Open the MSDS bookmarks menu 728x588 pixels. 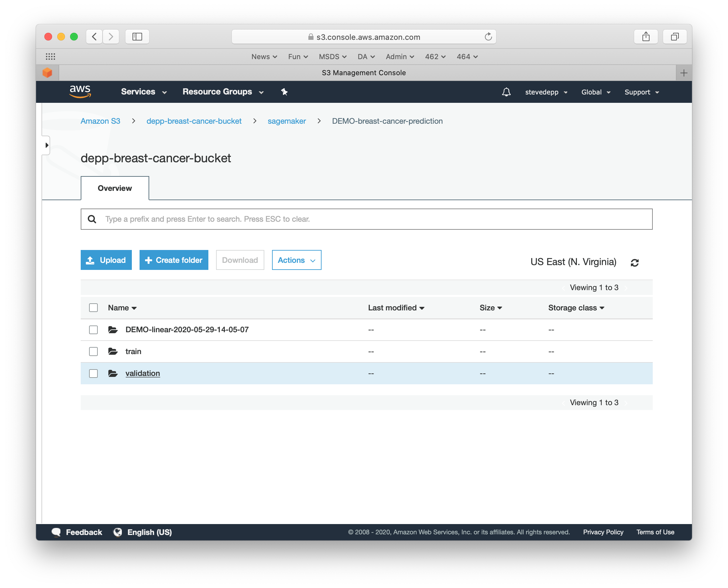332,57
